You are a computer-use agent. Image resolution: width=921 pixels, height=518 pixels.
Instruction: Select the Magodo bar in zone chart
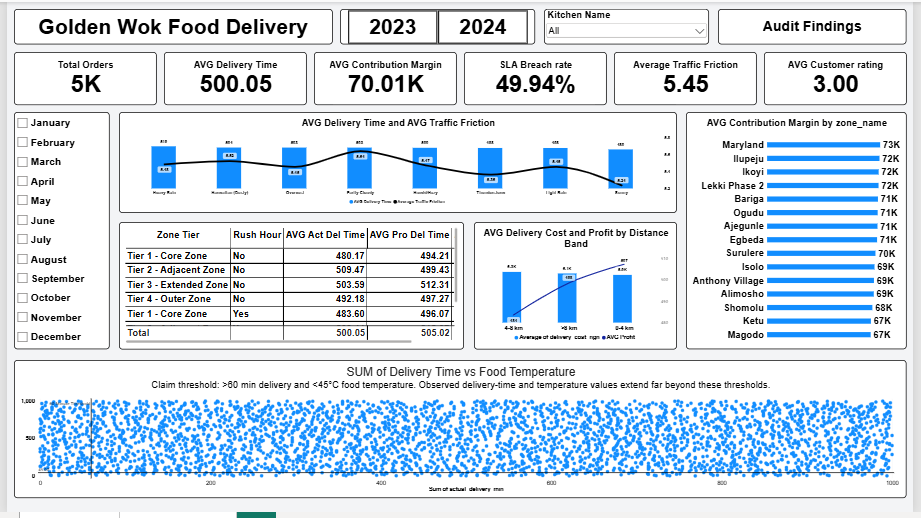pyautogui.click(x=818, y=335)
